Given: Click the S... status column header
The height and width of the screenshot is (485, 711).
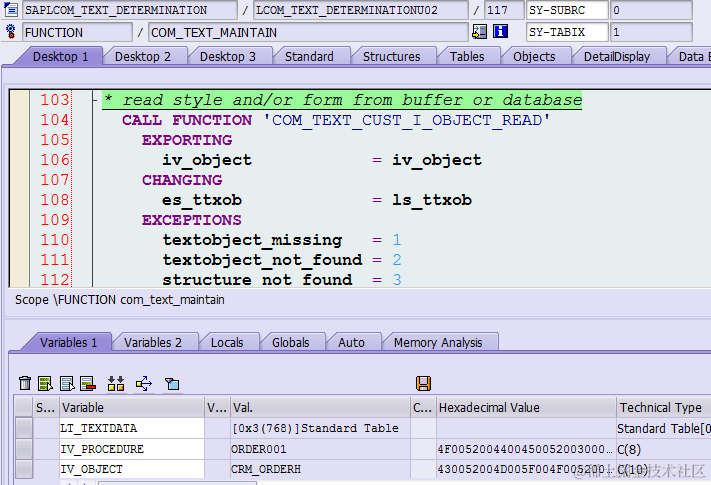Looking at the screenshot, I should pos(46,407).
